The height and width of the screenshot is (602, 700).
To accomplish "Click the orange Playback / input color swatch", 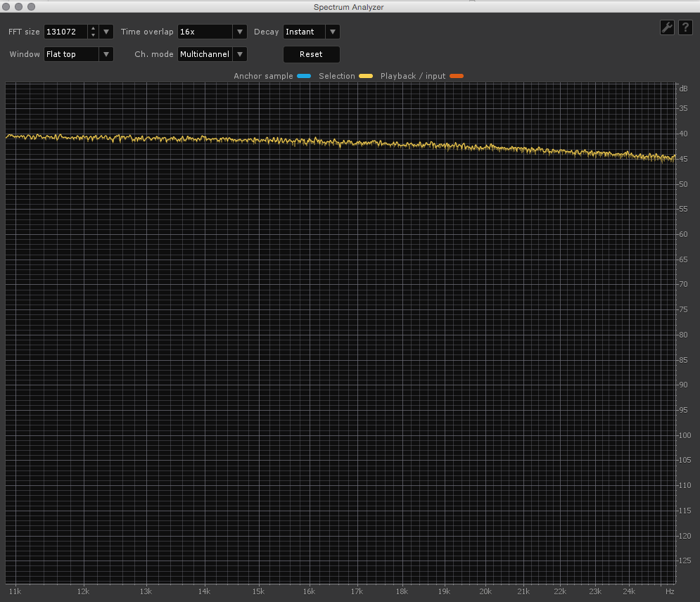I will tap(457, 76).
